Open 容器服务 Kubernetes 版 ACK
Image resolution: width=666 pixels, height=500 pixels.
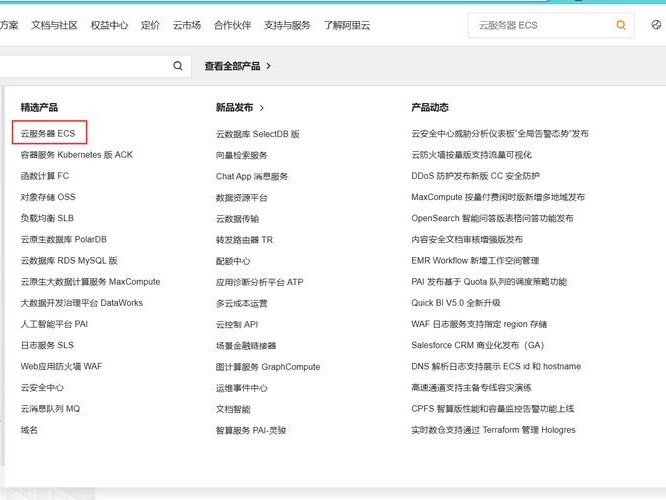coord(76,155)
